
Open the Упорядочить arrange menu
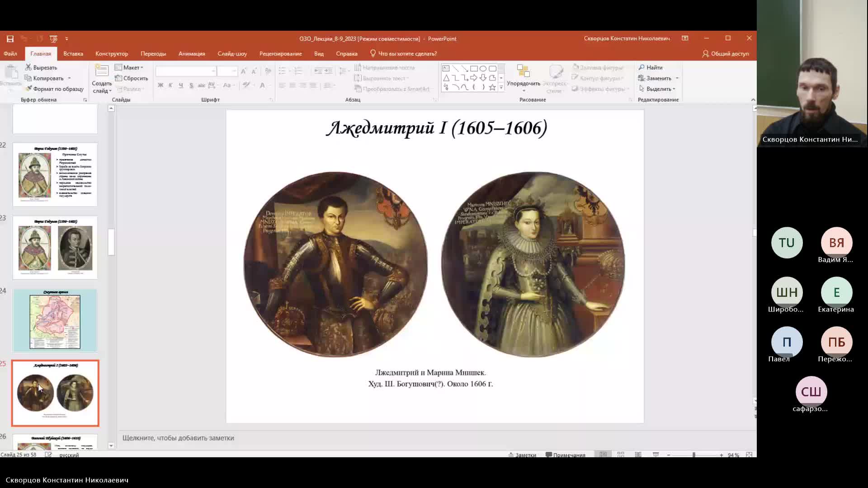[x=524, y=78]
